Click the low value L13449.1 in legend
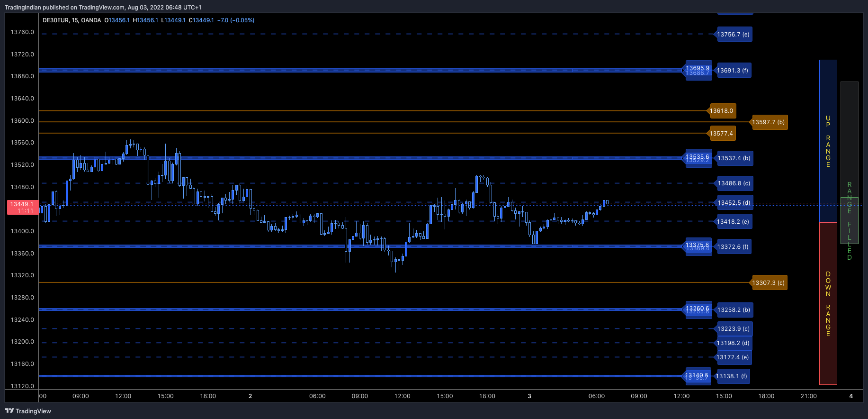Image resolution: width=868 pixels, height=419 pixels. click(173, 20)
